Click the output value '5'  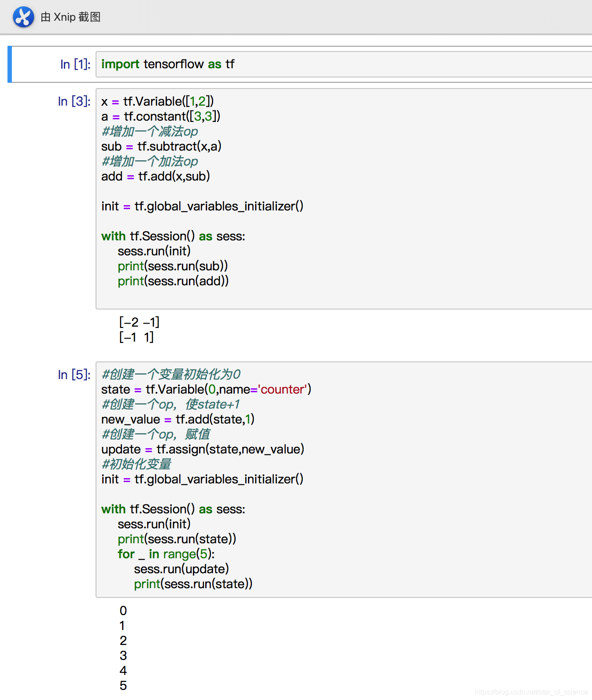click(123, 685)
